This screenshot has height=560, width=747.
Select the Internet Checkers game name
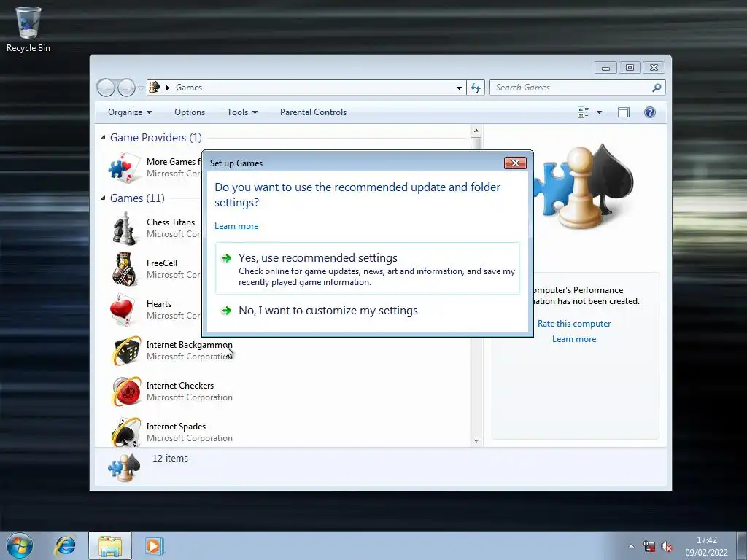[180, 386]
